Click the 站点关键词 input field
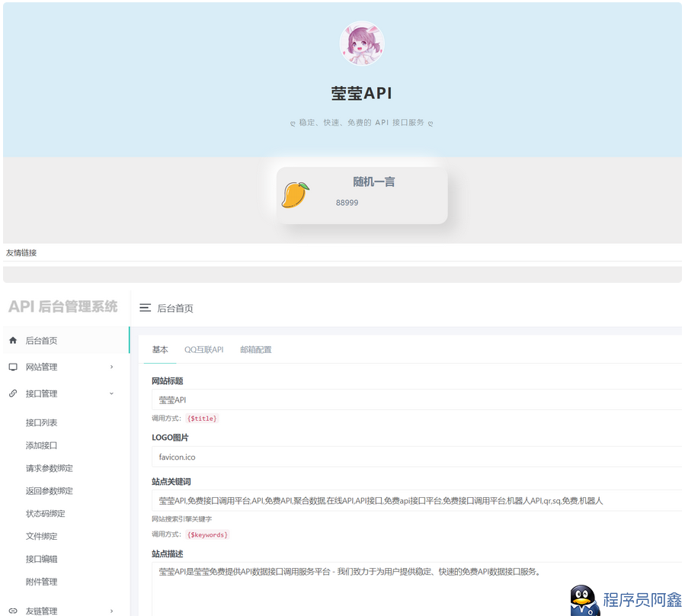The width and height of the screenshot is (685, 616). [417, 501]
